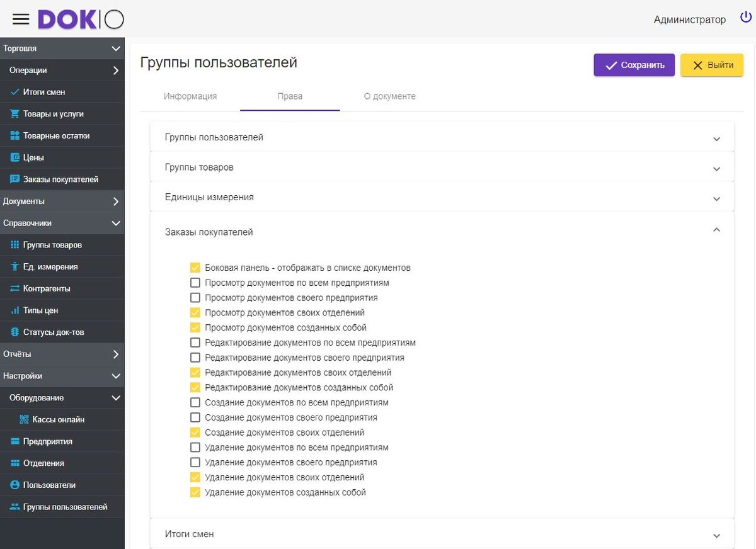756x549 pixels.
Task: Click the person icon for Пользователи
Action: (16, 485)
